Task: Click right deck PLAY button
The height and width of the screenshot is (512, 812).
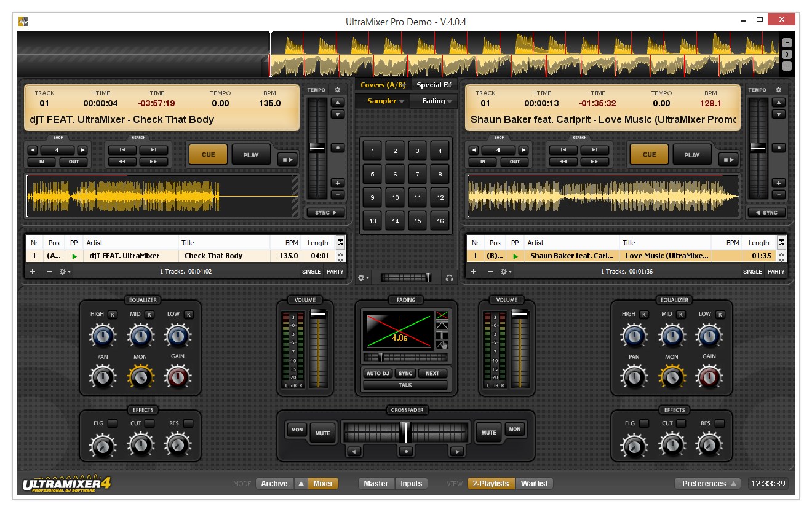Action: 692,155
